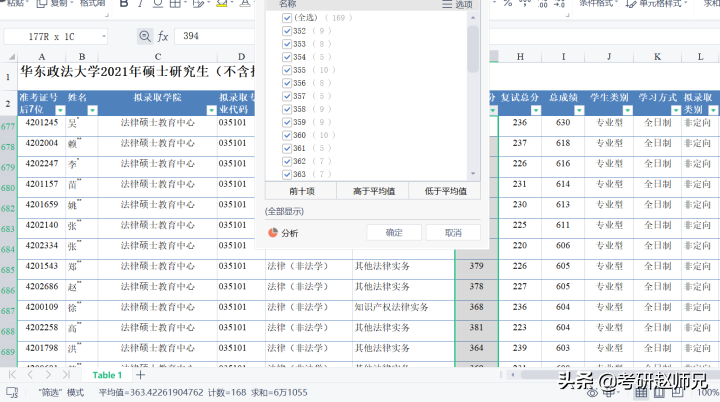Uncheck the 352 filter value
The height and width of the screenshot is (402, 720).
pos(287,31)
